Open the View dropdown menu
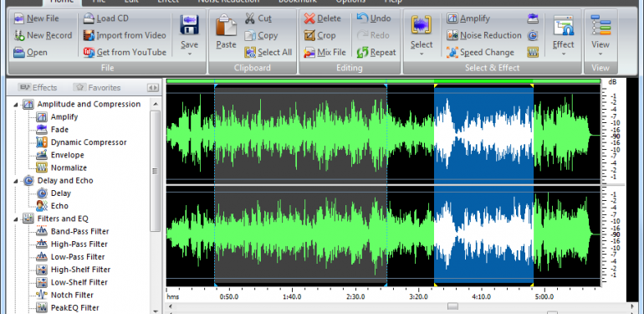Screen dimensions: 644x314 pyautogui.click(x=600, y=54)
